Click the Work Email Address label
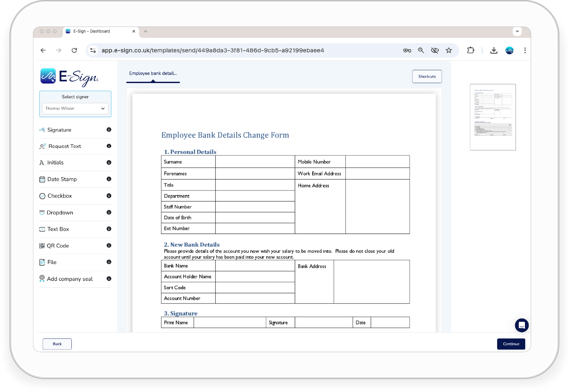The image size is (570, 392). click(319, 173)
